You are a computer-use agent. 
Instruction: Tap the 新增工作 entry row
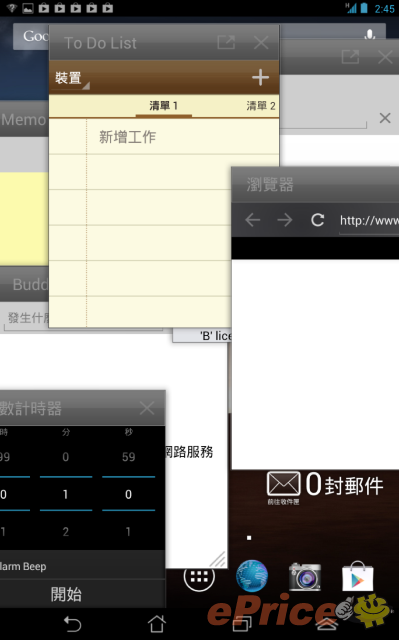click(x=164, y=137)
